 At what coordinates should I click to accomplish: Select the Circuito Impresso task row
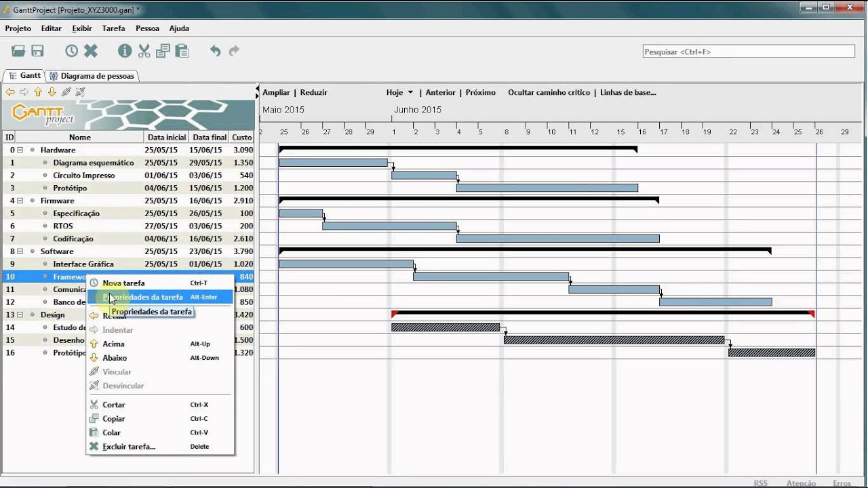(x=128, y=176)
